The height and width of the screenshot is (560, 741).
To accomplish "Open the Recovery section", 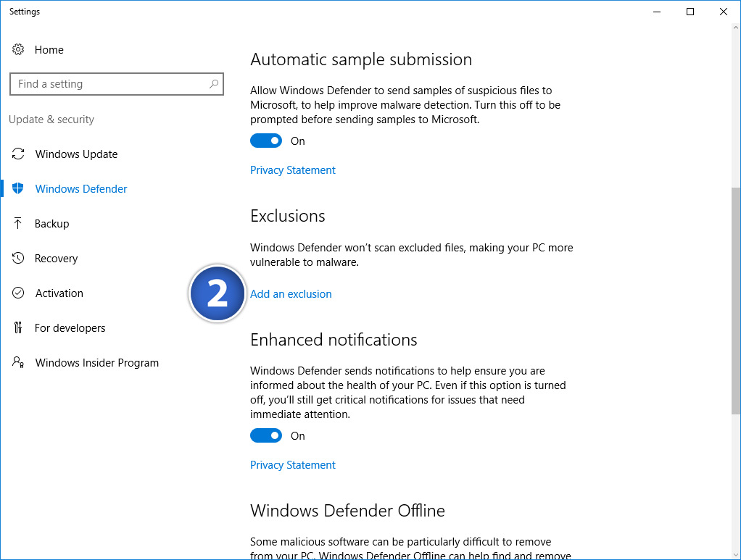I will click(56, 259).
